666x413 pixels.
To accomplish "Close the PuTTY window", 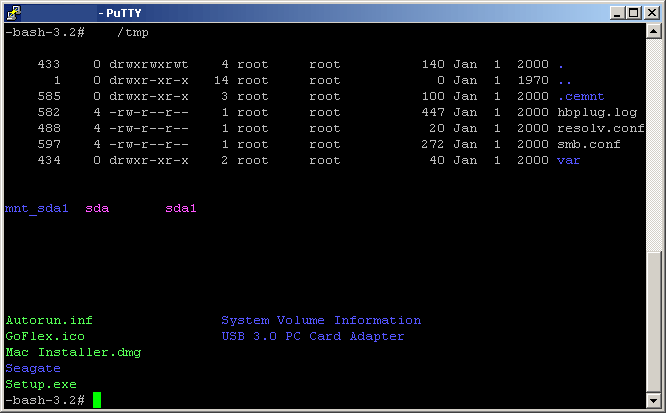I will point(652,13).
